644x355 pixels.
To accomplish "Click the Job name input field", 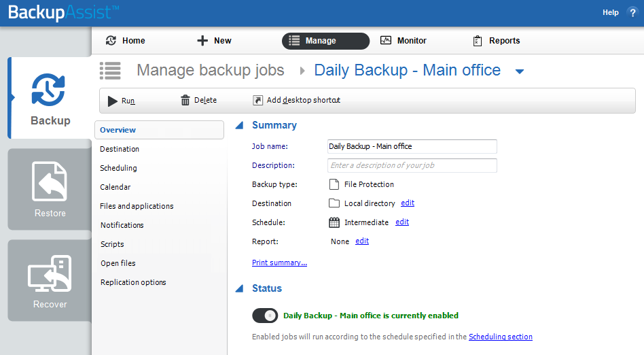I will pyautogui.click(x=412, y=146).
